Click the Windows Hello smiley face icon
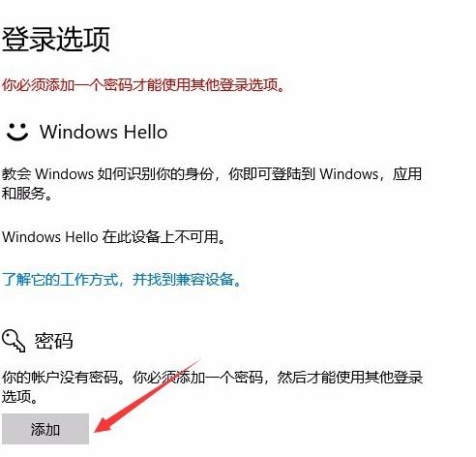Viewport: 476px width, 457px height. coord(17,132)
